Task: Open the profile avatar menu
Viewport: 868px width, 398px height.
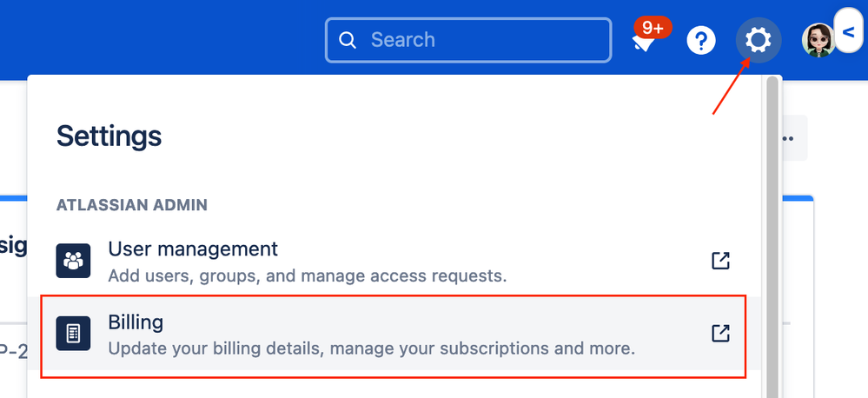Action: (818, 40)
